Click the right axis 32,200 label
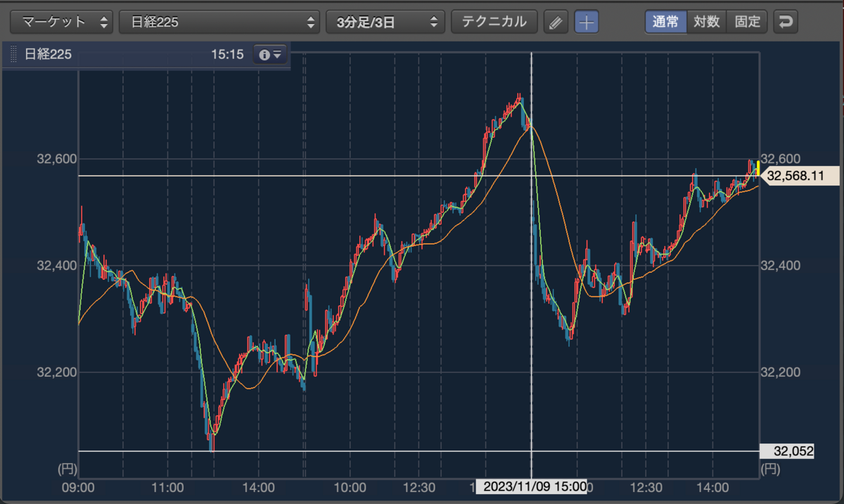Viewport: 844px width, 504px height. (781, 372)
